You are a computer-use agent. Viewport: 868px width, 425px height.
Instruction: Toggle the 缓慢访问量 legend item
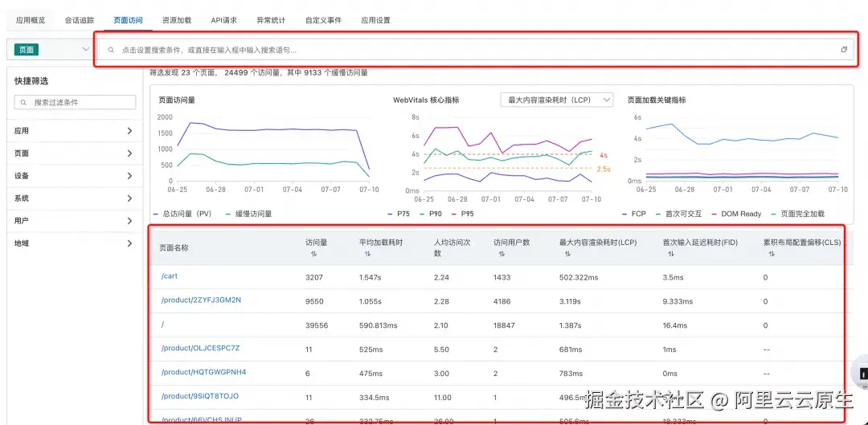248,214
